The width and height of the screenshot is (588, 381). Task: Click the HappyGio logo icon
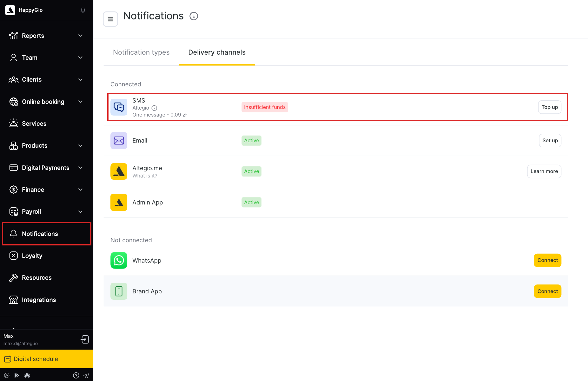(10, 10)
